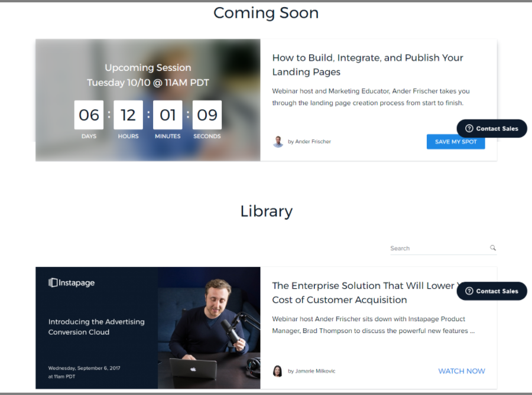Image resolution: width=532 pixels, height=395 pixels.
Task: Click the "by Ander Frischer" author name
Action: pyautogui.click(x=309, y=142)
